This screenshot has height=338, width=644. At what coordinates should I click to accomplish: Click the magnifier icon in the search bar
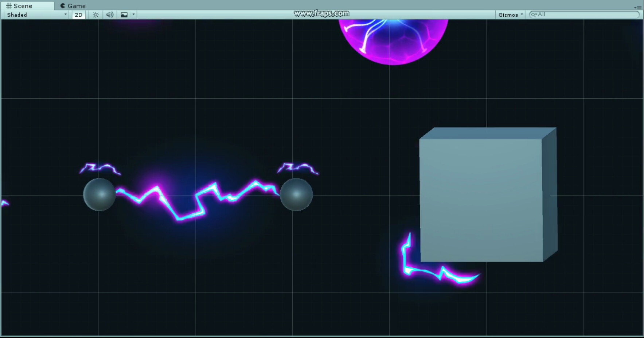[x=533, y=15]
